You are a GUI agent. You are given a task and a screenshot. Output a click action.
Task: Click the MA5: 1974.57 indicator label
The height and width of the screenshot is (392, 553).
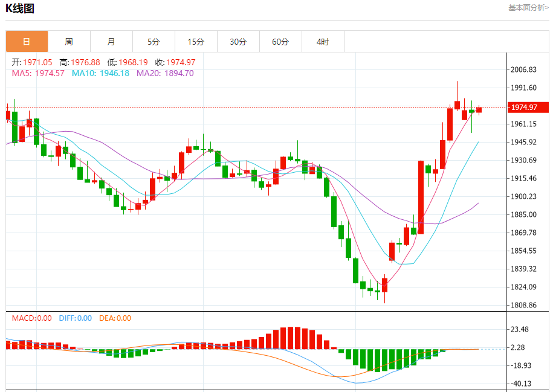pyautogui.click(x=38, y=73)
